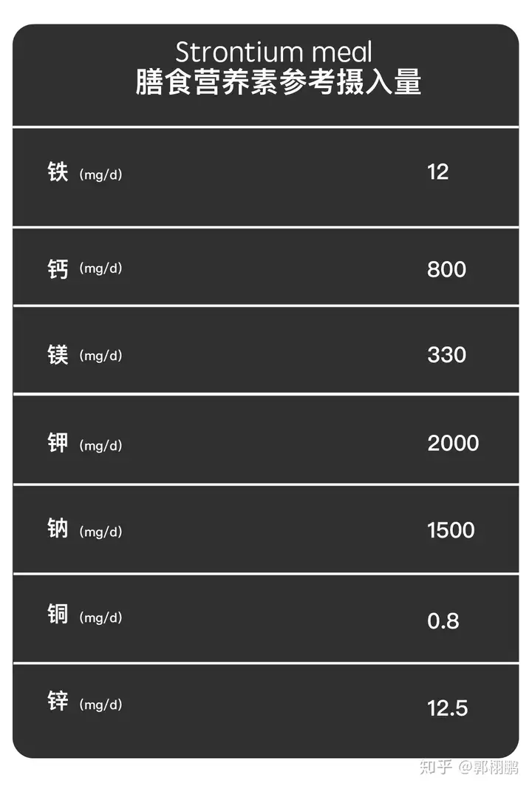
Task: Select the potassium value 2000
Action: click(x=453, y=444)
